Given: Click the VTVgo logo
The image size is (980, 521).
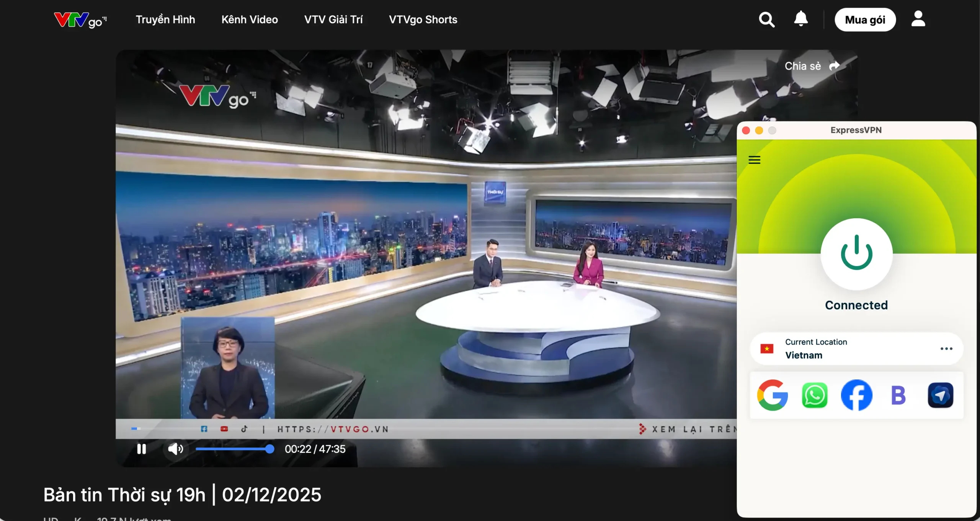Looking at the screenshot, I should coord(80,20).
